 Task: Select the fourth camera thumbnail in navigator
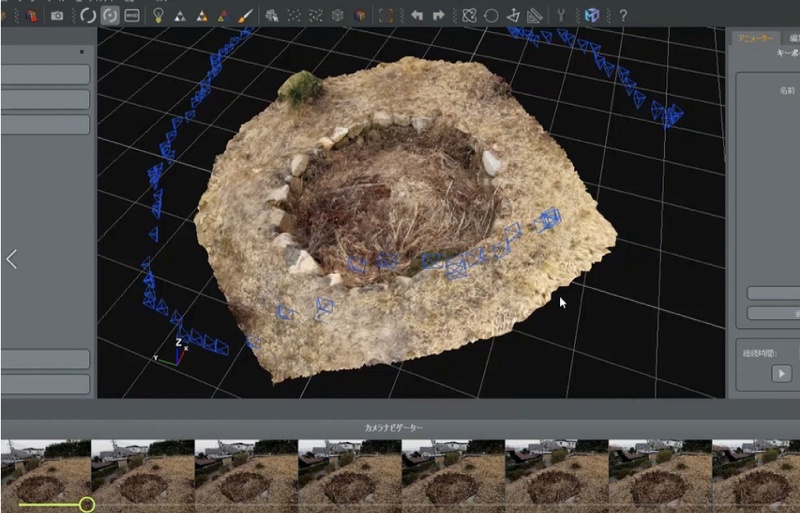(348, 472)
